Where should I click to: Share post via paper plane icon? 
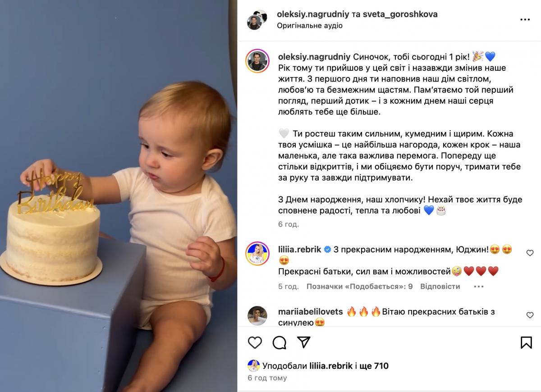304,342
